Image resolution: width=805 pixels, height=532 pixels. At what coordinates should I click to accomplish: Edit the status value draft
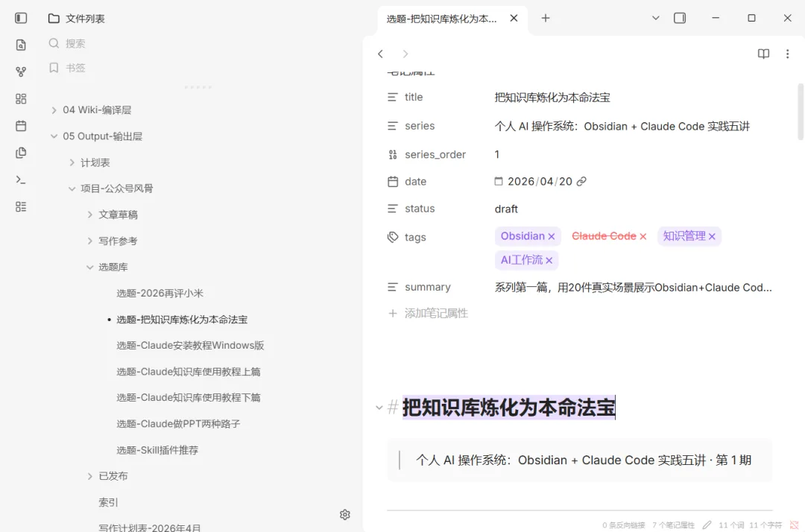click(506, 209)
